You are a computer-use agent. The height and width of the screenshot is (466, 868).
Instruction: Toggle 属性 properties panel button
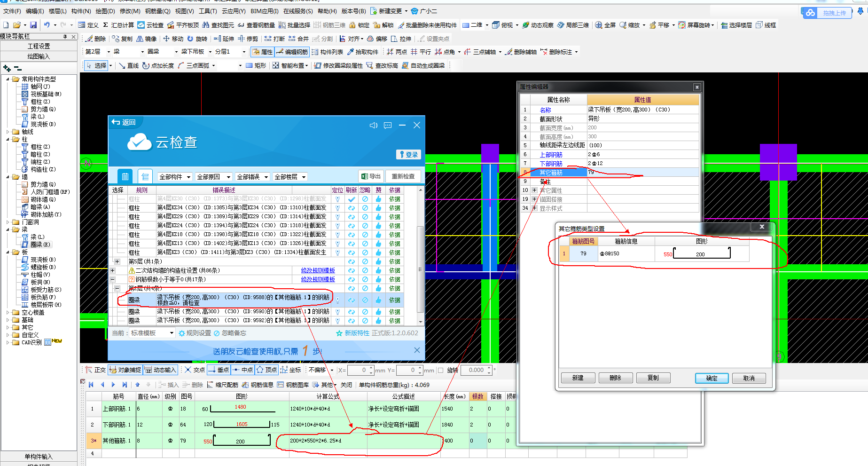262,52
